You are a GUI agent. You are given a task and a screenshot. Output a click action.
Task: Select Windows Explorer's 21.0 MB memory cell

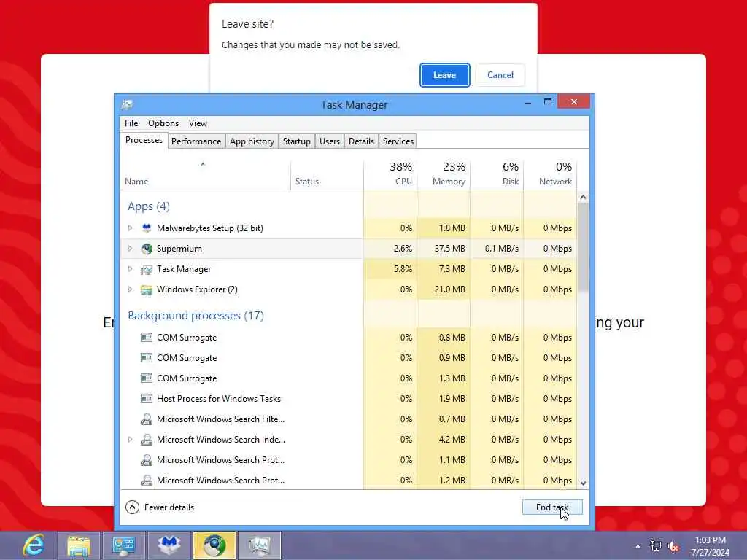[x=444, y=289]
